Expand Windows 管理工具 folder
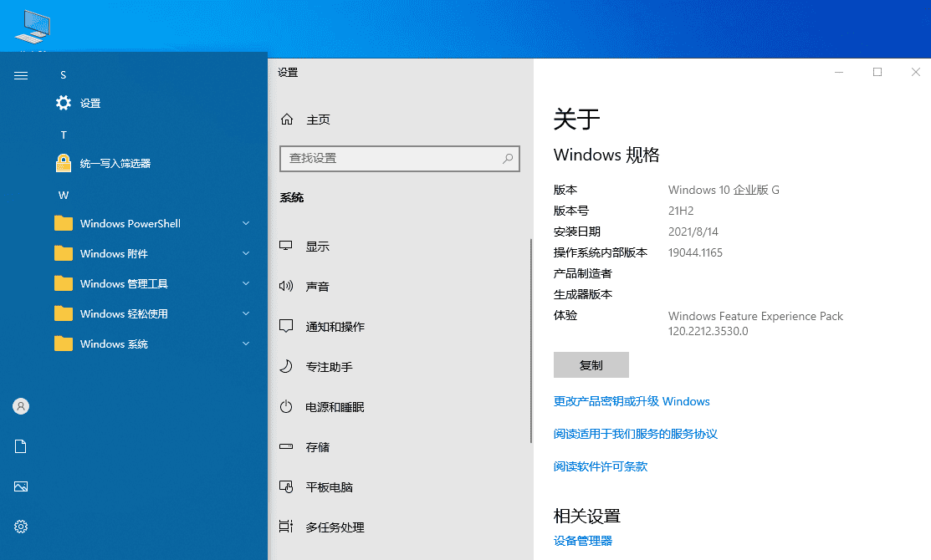931x560 pixels. (x=246, y=284)
